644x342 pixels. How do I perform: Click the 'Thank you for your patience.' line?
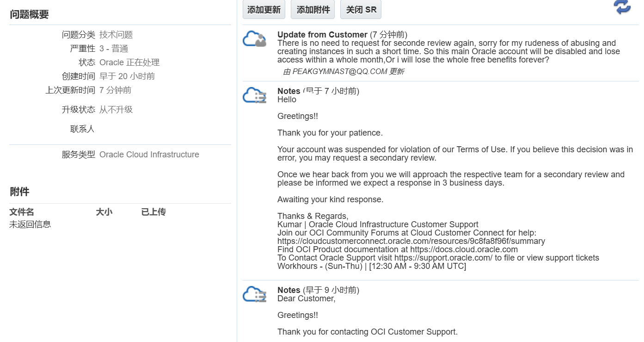[x=330, y=133]
